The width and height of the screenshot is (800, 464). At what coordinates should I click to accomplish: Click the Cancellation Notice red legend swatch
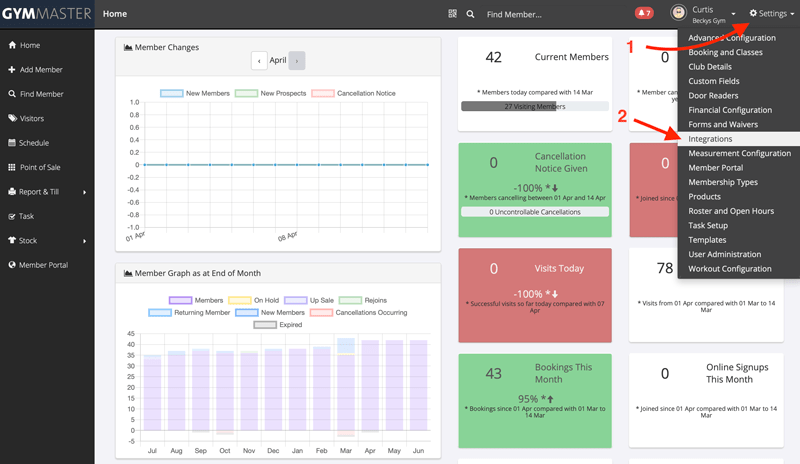tap(322, 93)
